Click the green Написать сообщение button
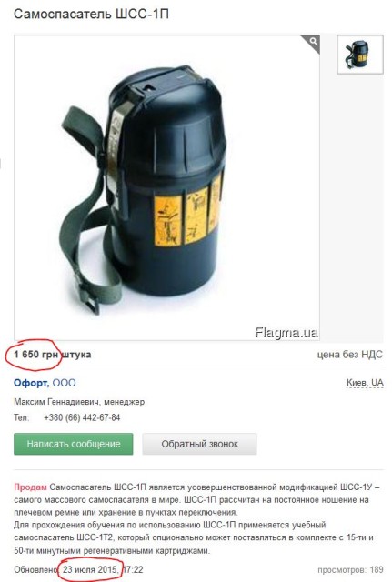The height and width of the screenshot is (582, 392). (74, 444)
